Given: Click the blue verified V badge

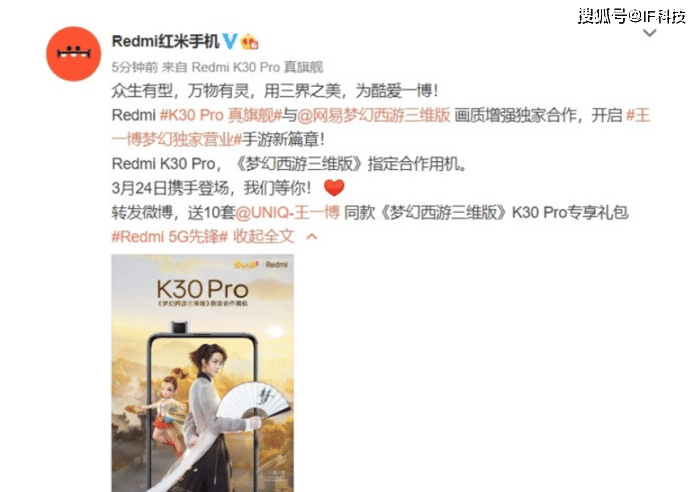Looking at the screenshot, I should coord(230,41).
